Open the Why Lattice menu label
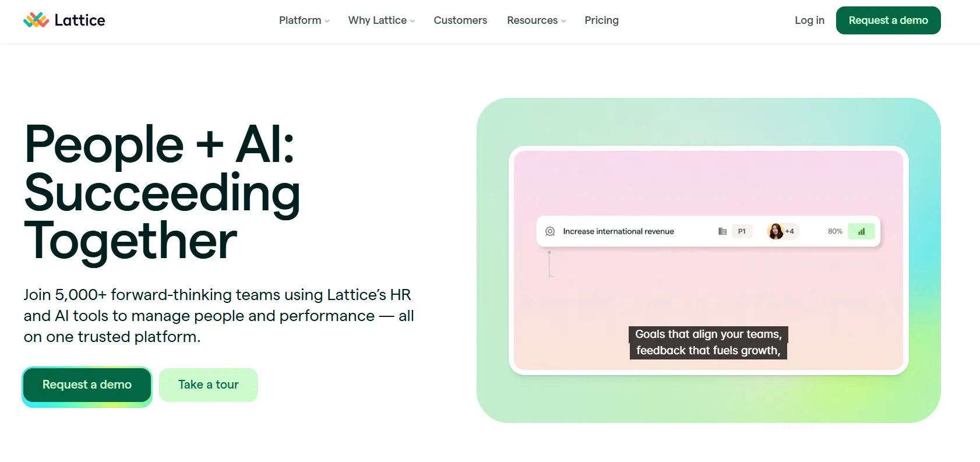 378,20
